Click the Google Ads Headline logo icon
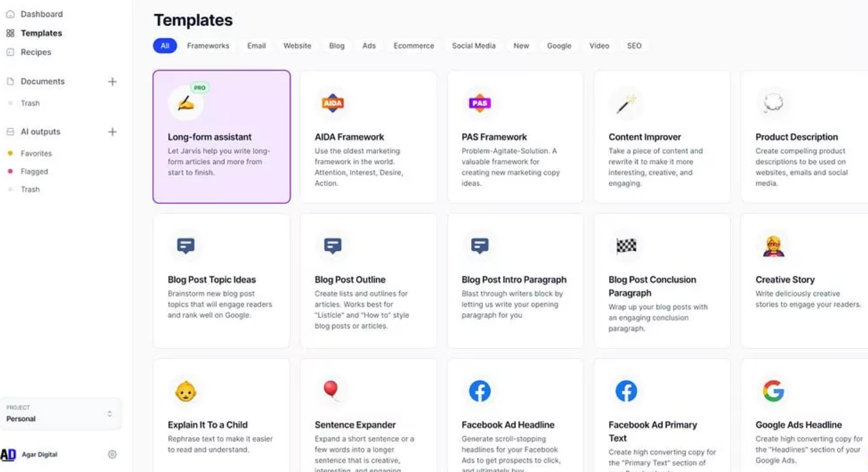The height and width of the screenshot is (472, 868). [x=773, y=391]
